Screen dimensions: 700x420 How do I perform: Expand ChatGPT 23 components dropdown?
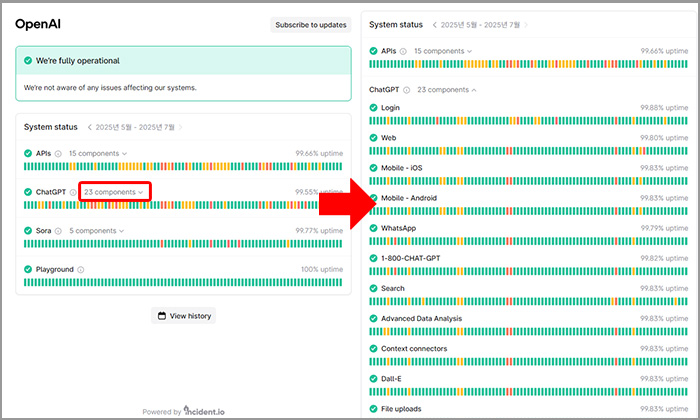114,192
